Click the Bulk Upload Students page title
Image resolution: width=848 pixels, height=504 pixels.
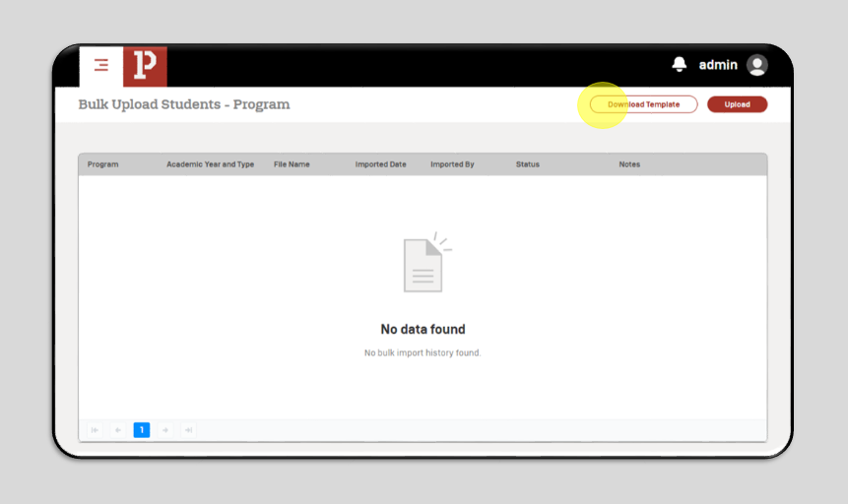point(184,104)
